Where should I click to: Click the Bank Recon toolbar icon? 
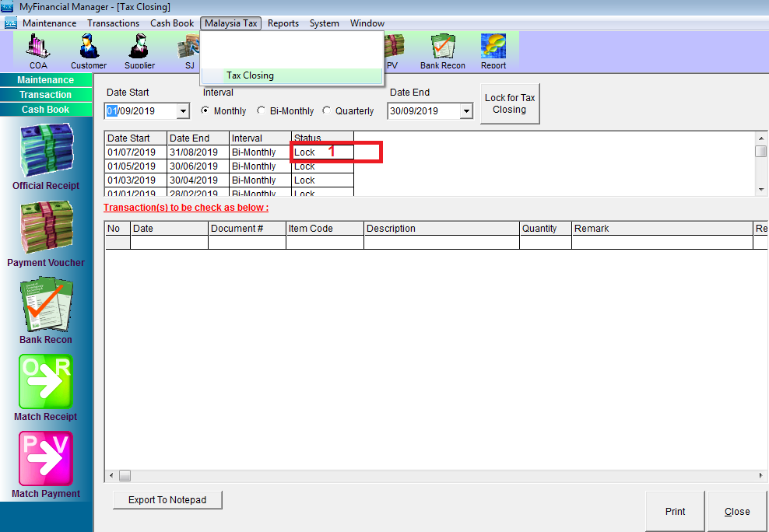pos(442,51)
